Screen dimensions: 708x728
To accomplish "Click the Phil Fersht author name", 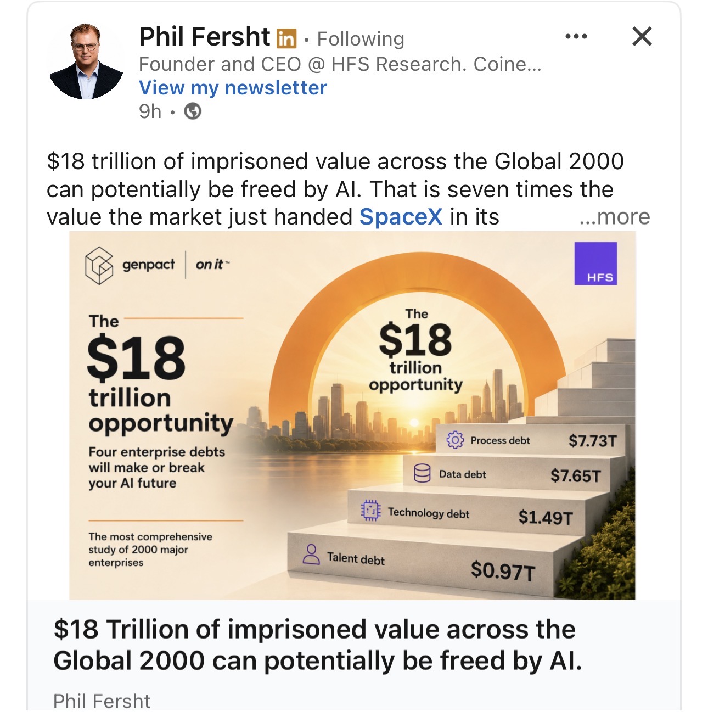I will (x=204, y=37).
